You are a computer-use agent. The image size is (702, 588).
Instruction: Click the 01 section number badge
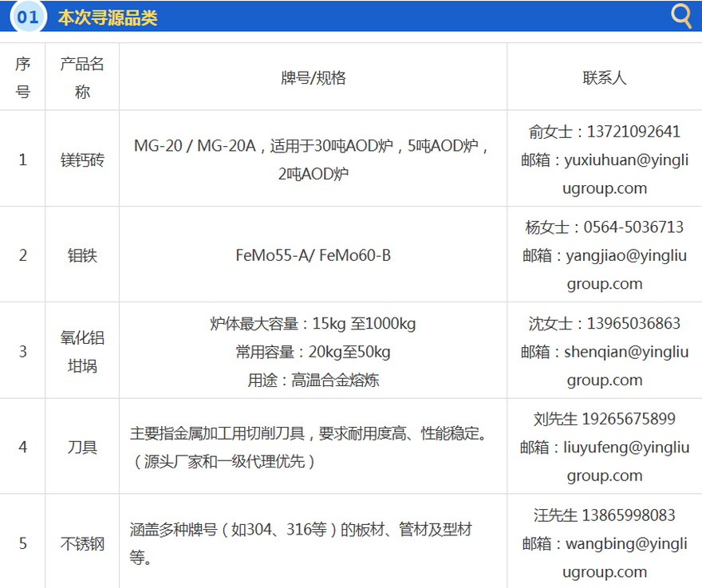[28, 17]
